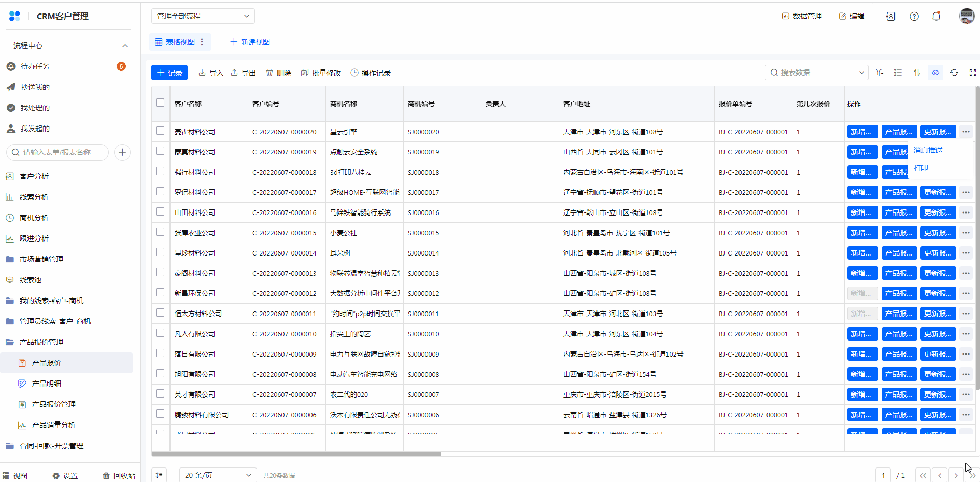
Task: Click the notification bell icon
Action: tap(936, 16)
